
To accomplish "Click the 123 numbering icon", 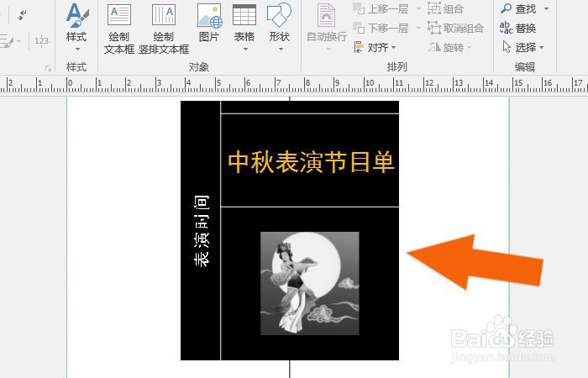I will pos(41,40).
